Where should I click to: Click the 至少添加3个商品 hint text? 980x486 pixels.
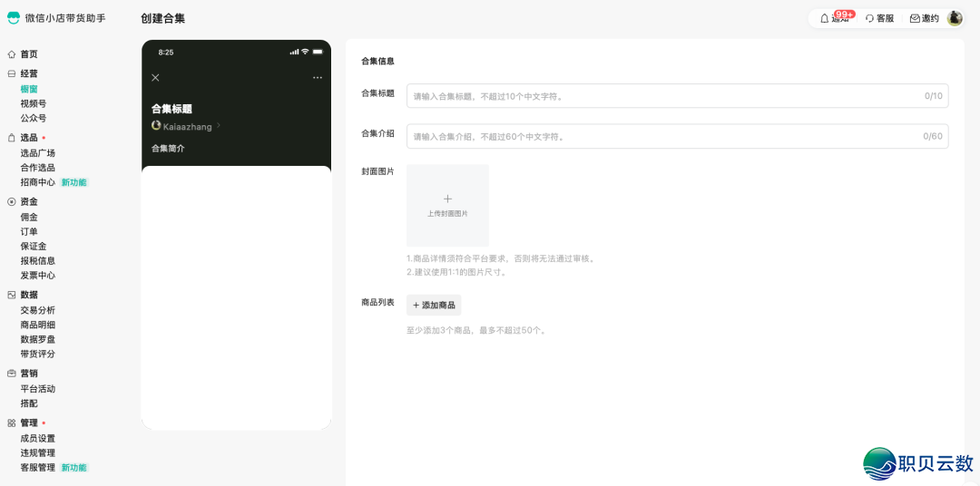pyautogui.click(x=477, y=330)
